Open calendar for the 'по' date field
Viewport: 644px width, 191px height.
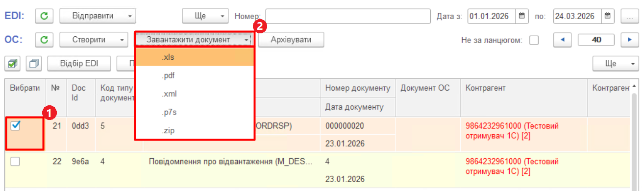[x=607, y=16]
